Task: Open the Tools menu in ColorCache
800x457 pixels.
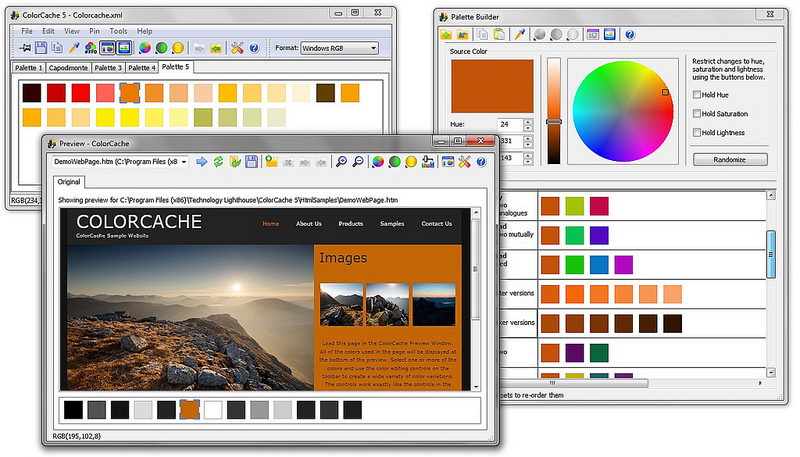Action: tap(118, 31)
